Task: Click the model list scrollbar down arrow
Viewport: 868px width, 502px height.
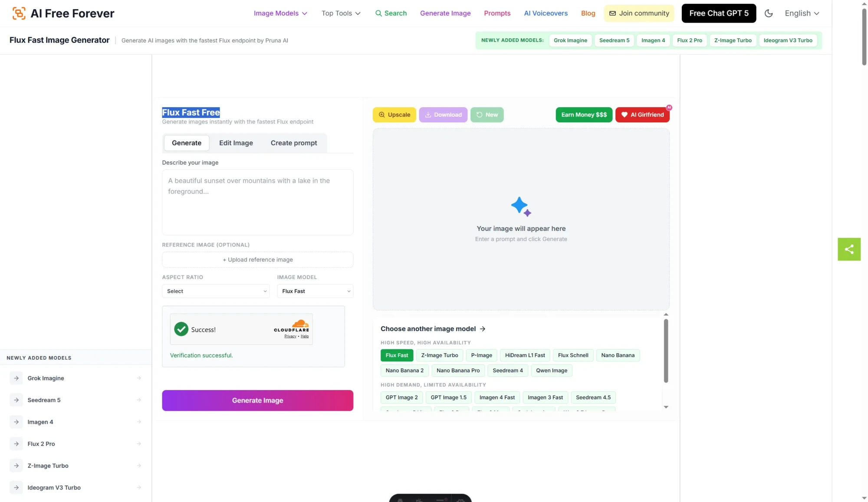Action: 666,407
